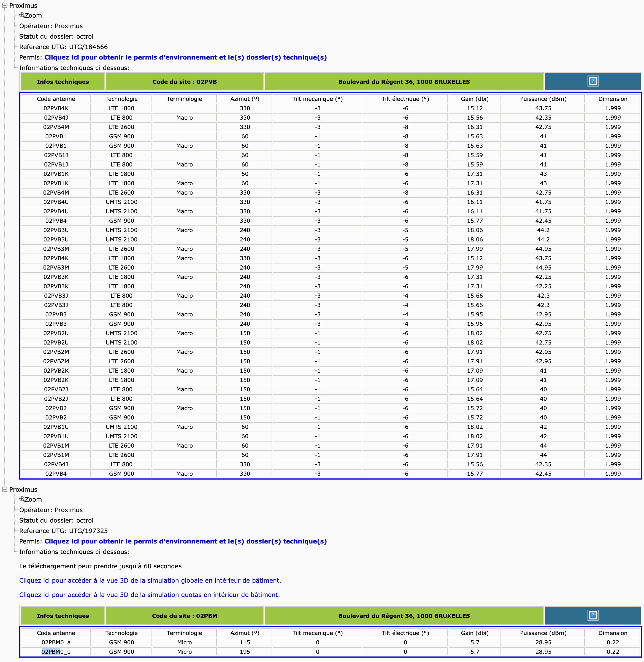The image size is (644, 662).
Task: Select the 'Code du site : 02PVB' header cell
Action: click(x=185, y=82)
